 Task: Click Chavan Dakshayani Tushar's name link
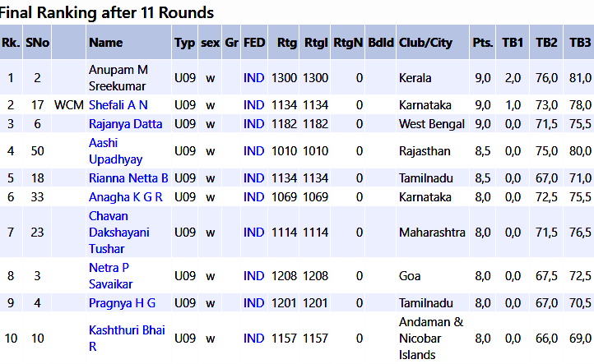[119, 232]
